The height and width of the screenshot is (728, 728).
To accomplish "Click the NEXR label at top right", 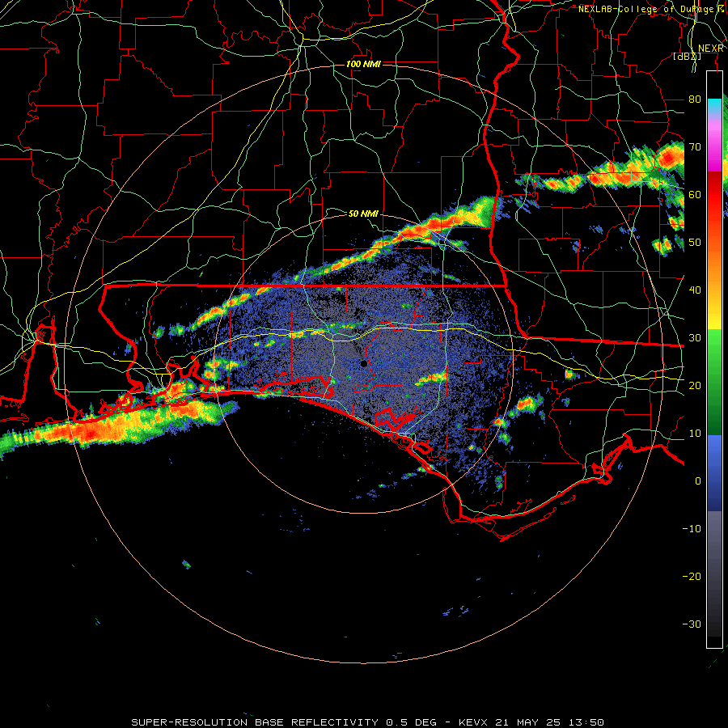I will pos(710,49).
